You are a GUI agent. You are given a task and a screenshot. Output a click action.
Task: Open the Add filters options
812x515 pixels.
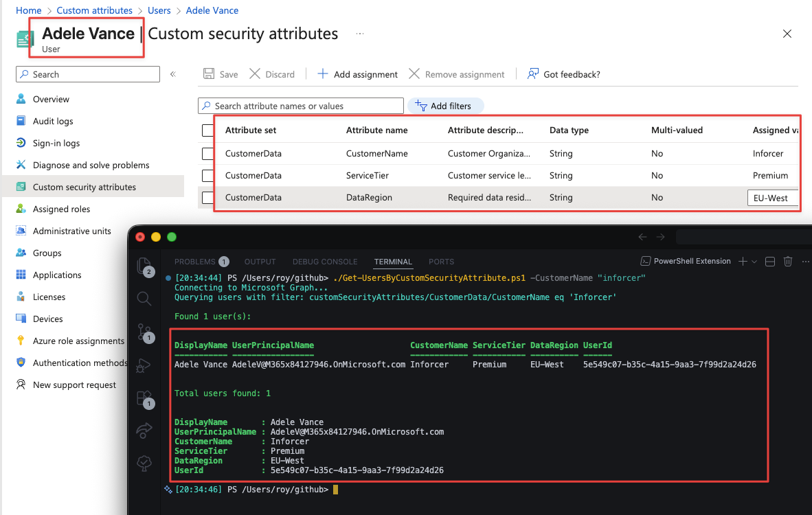pos(445,106)
